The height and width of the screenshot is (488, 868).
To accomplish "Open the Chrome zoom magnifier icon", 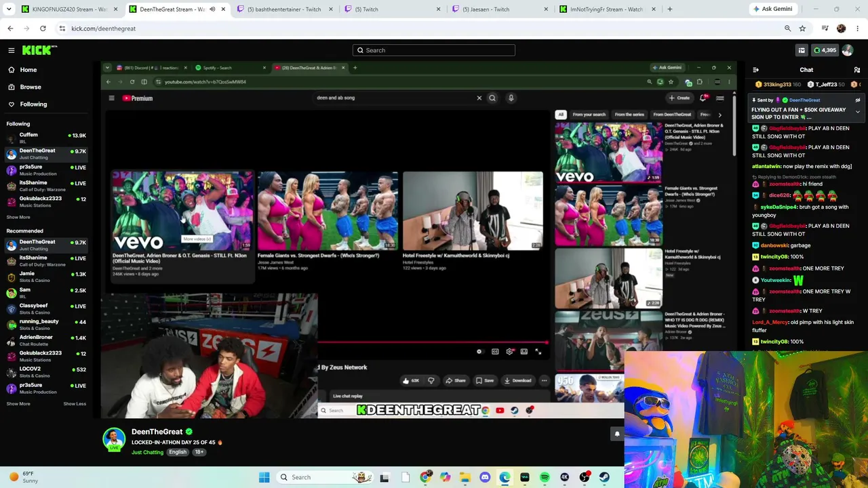I will click(787, 28).
